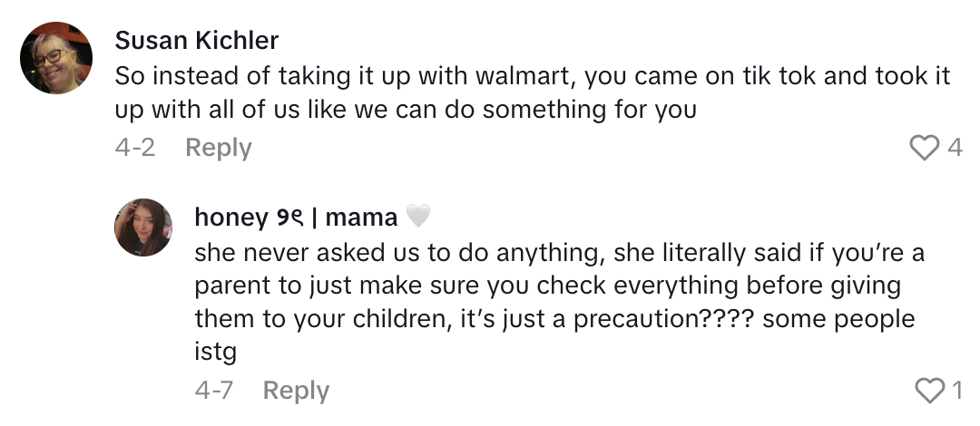The height and width of the screenshot is (426, 980).
Task: Tap the heart on honey mama's reply
Action: point(929,391)
